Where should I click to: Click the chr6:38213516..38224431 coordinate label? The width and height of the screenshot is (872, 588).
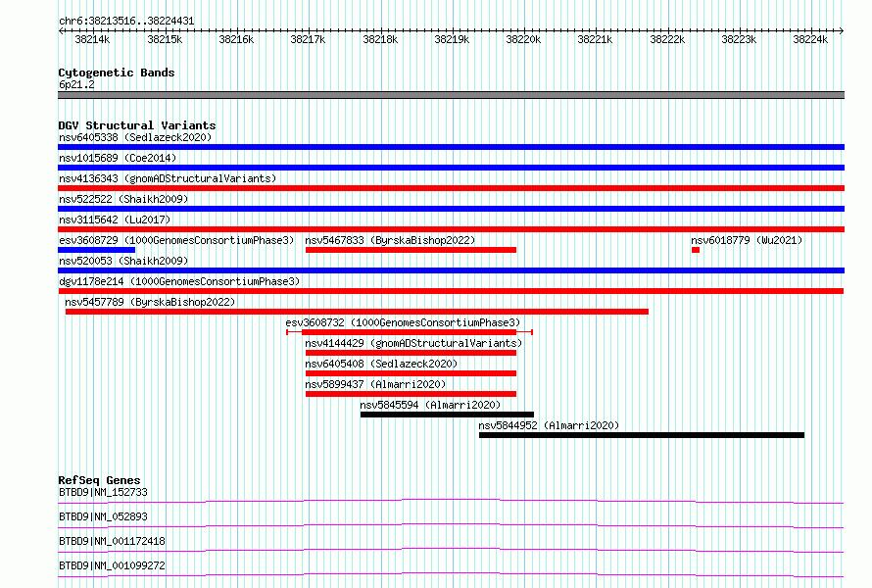tap(126, 22)
